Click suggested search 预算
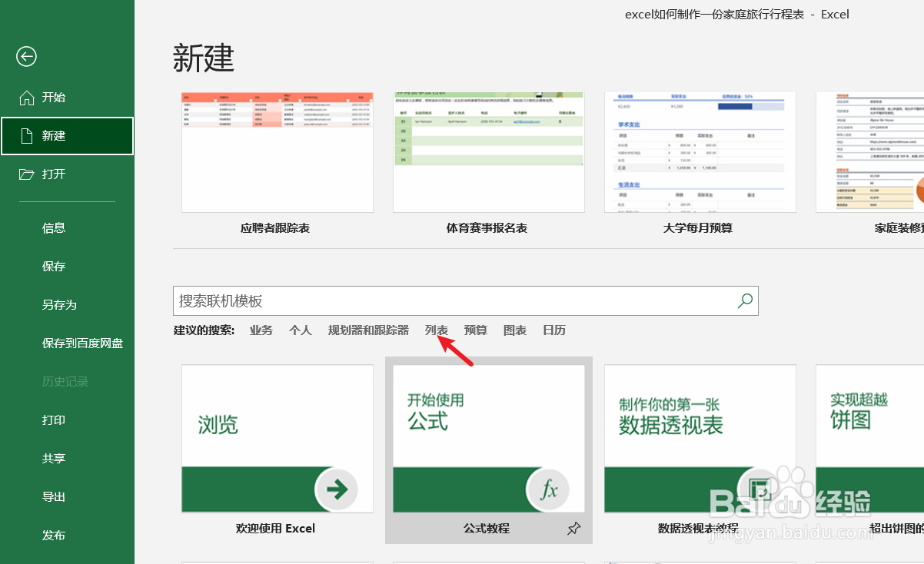Screen dimensions: 924x564 coord(476,330)
